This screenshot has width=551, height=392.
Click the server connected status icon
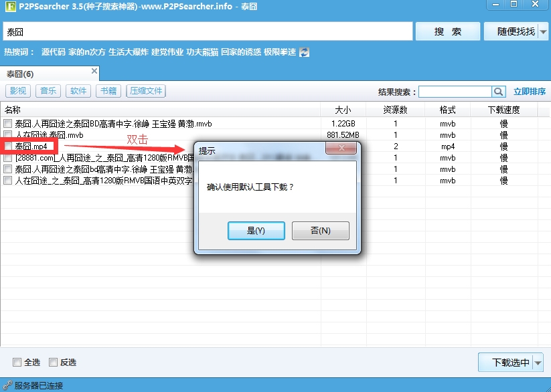[7, 385]
